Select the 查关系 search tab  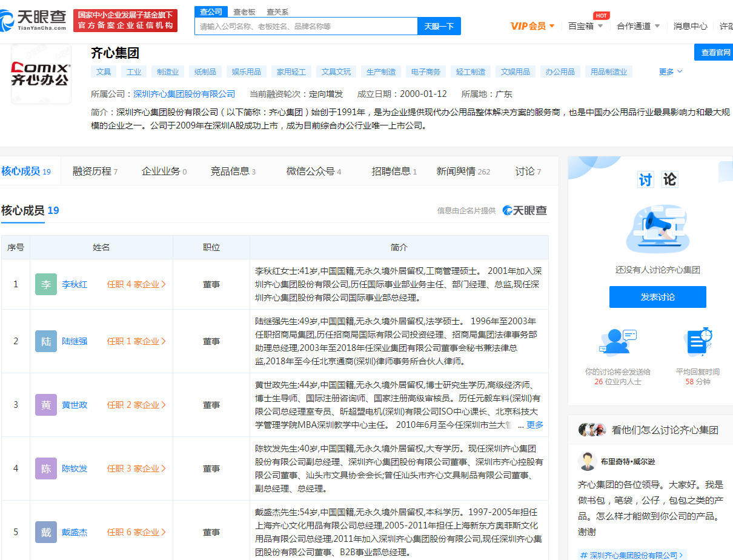click(277, 12)
